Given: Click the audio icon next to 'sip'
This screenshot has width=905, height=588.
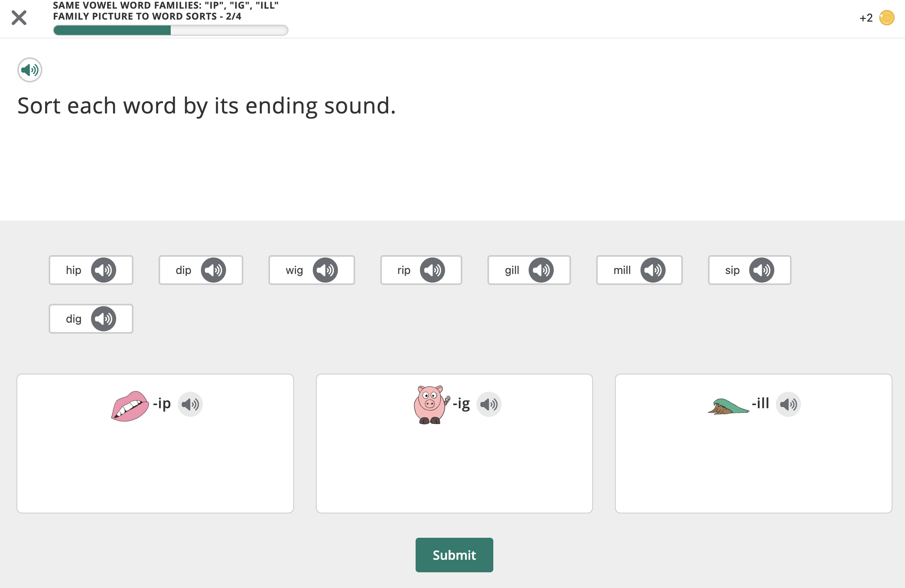Looking at the screenshot, I should 762,270.
